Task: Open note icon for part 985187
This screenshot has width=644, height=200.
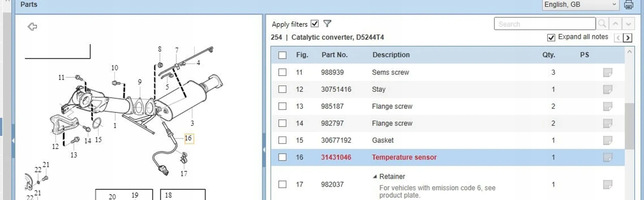Action: (x=608, y=106)
